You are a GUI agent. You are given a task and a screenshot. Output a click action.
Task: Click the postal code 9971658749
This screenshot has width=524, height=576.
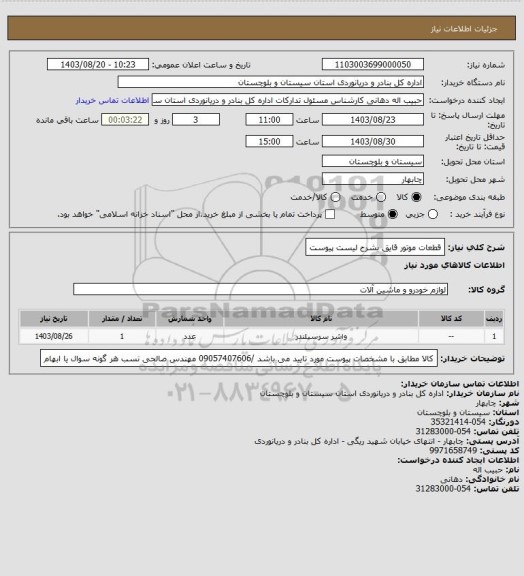[x=453, y=450]
